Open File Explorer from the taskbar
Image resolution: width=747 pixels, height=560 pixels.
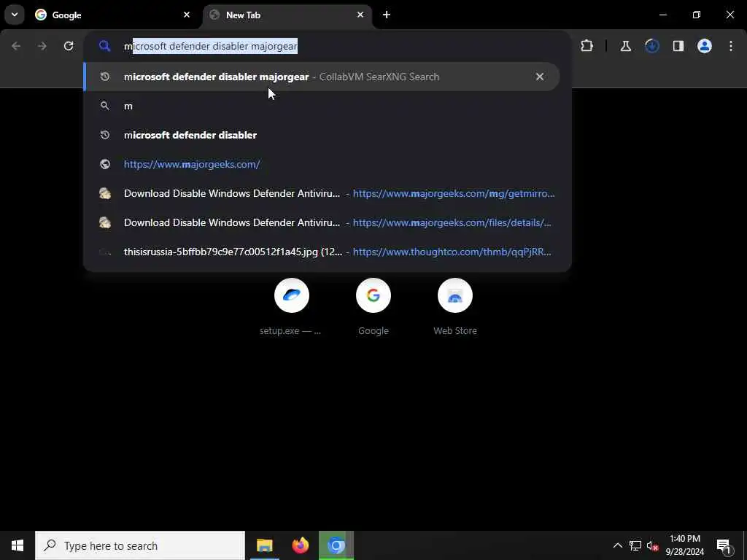(264, 545)
